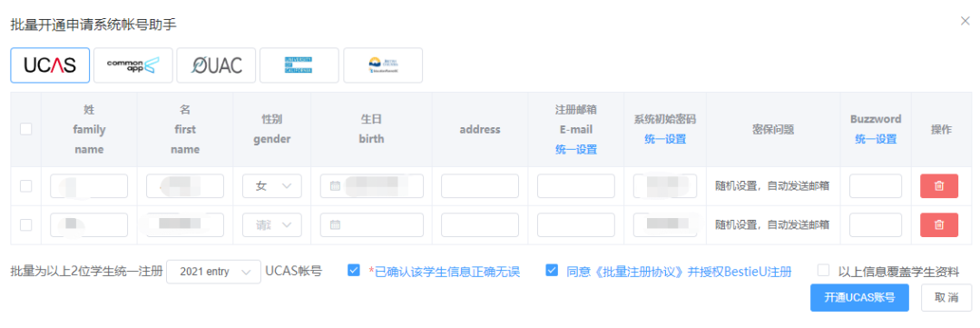
Task: Open second row empty birth date picker
Action: coord(372,224)
